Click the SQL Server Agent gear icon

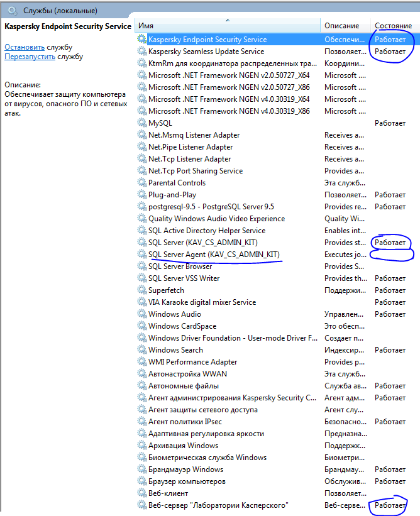tap(142, 254)
